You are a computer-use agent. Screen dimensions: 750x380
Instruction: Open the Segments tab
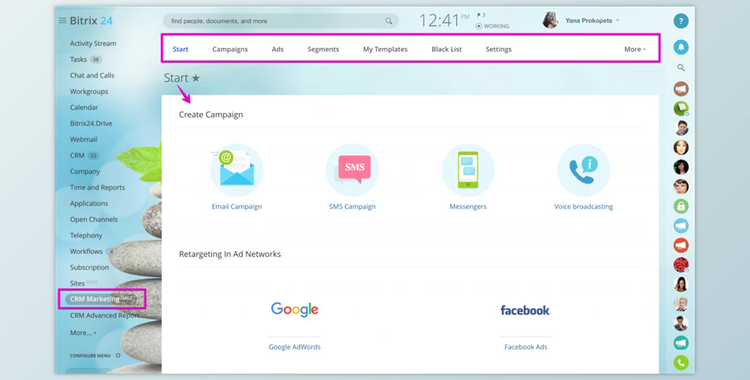(323, 49)
